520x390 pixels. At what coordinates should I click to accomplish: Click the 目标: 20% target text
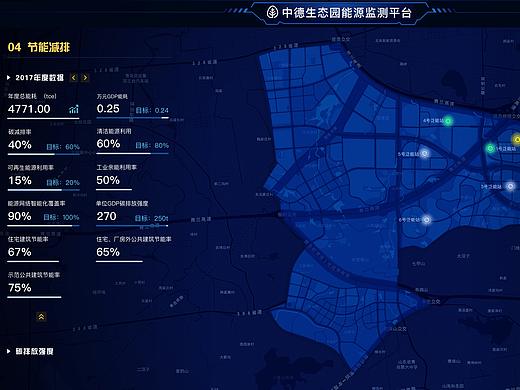tap(63, 182)
